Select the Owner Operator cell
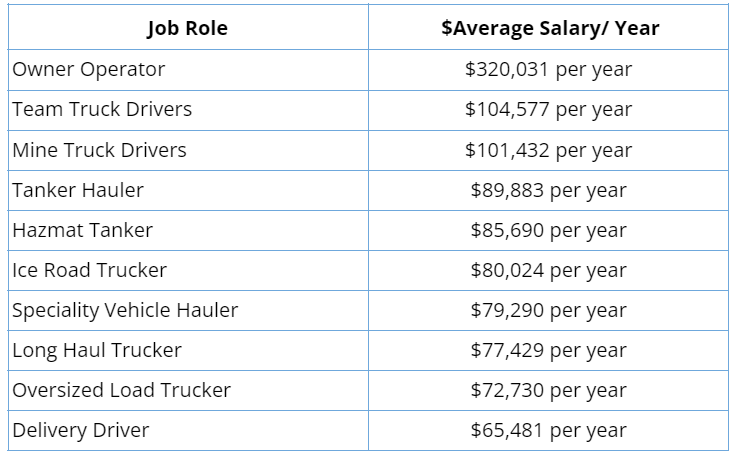The image size is (735, 452). (89, 70)
